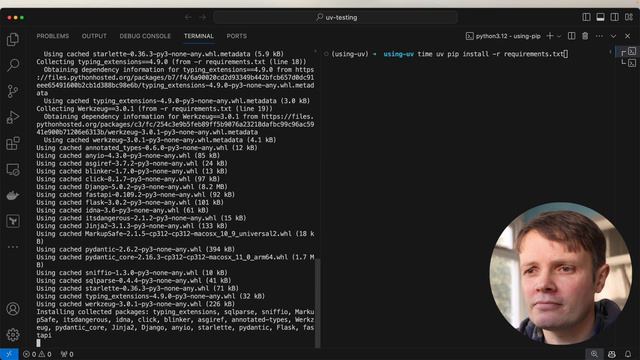Go forward with the navigation arrow

tap(203, 17)
